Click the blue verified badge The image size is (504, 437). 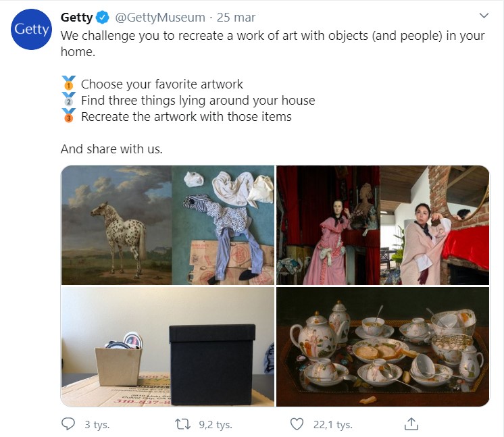click(103, 18)
